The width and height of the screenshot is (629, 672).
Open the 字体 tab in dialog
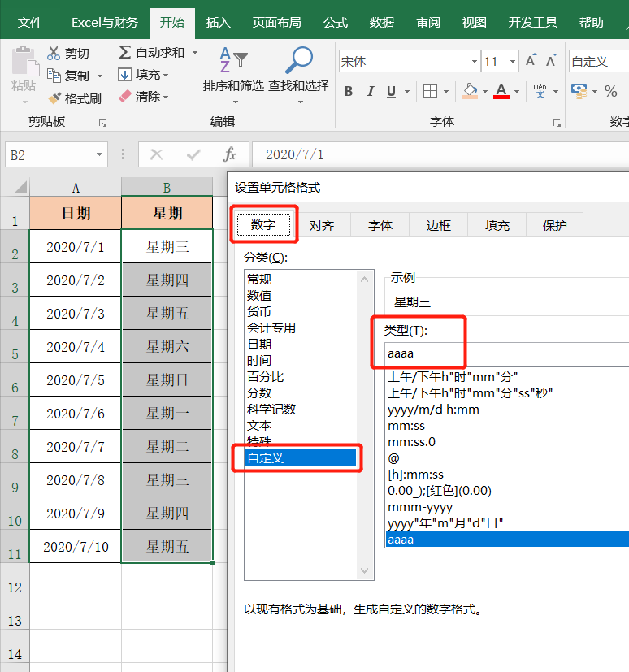coord(380,225)
